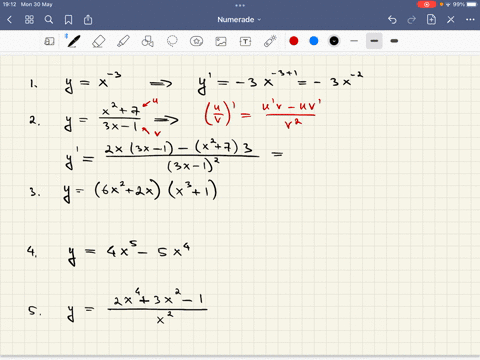Toggle the read-only mode icon
480x360 pixels.
[49, 41]
